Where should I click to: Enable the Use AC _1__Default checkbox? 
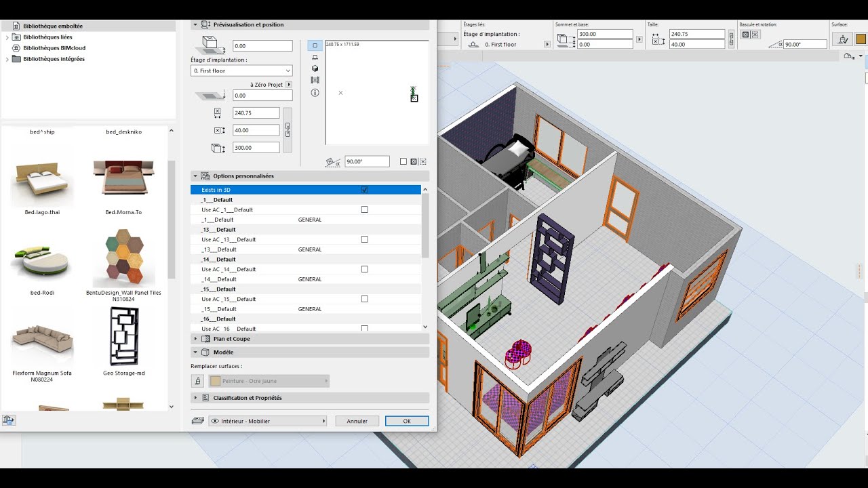click(365, 209)
